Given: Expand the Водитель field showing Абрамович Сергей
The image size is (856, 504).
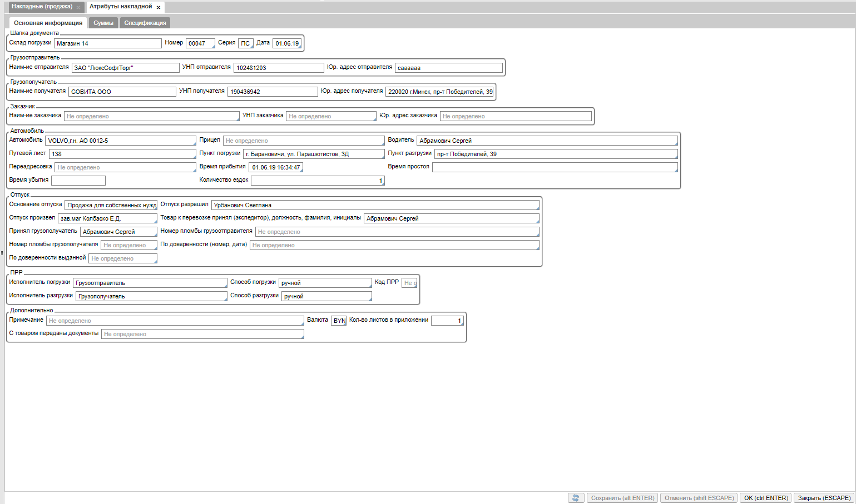Looking at the screenshot, I should pyautogui.click(x=547, y=141).
